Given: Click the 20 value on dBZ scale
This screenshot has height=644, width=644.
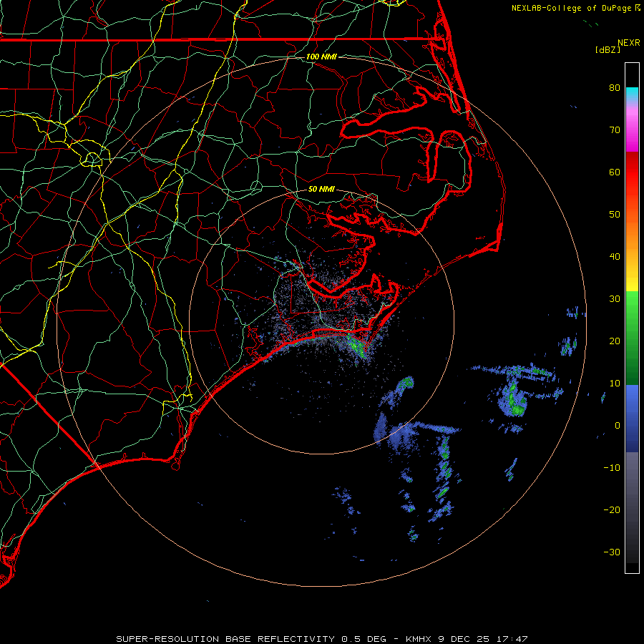Looking at the screenshot, I should tap(615, 341).
